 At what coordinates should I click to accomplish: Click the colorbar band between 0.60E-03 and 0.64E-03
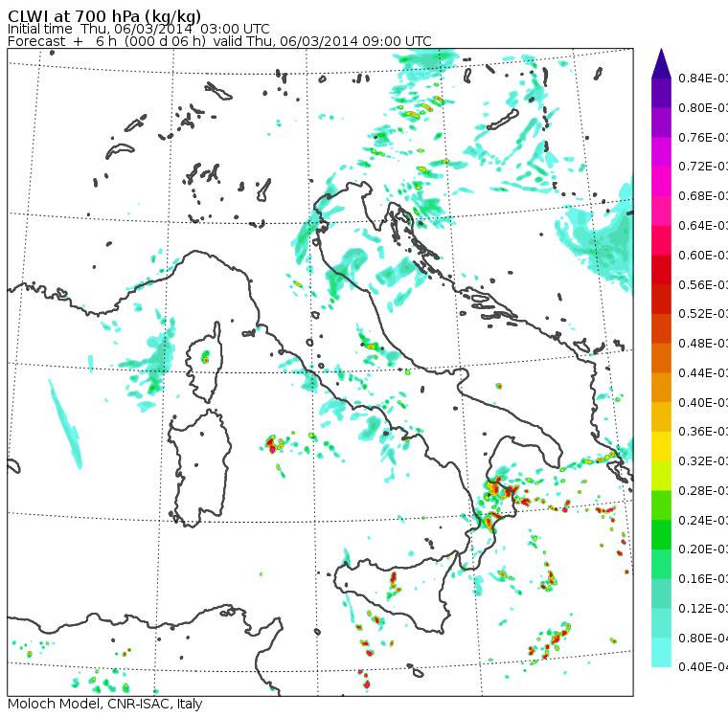tap(661, 240)
